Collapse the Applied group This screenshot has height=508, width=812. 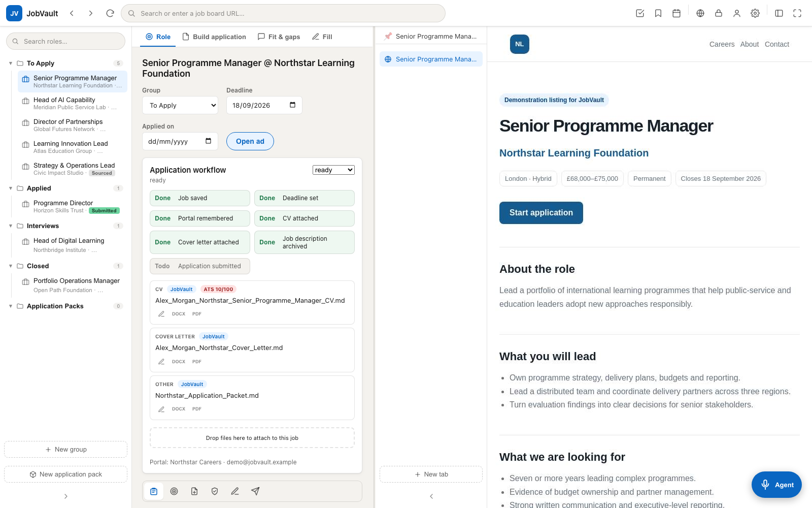click(x=11, y=188)
